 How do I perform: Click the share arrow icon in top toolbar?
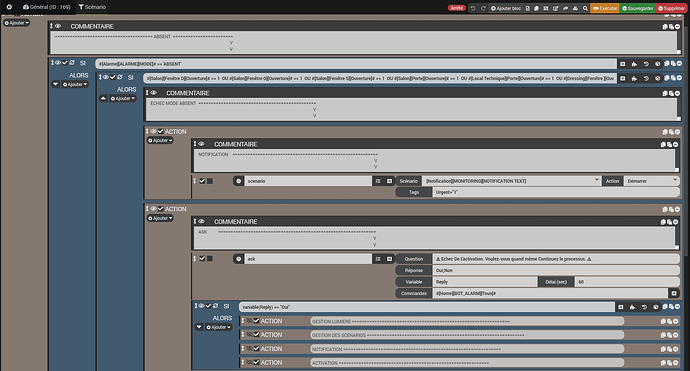[x=565, y=8]
